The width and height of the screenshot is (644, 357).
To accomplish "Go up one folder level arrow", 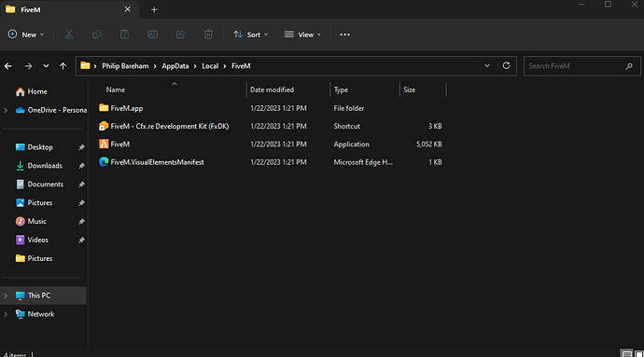I will pos(63,66).
